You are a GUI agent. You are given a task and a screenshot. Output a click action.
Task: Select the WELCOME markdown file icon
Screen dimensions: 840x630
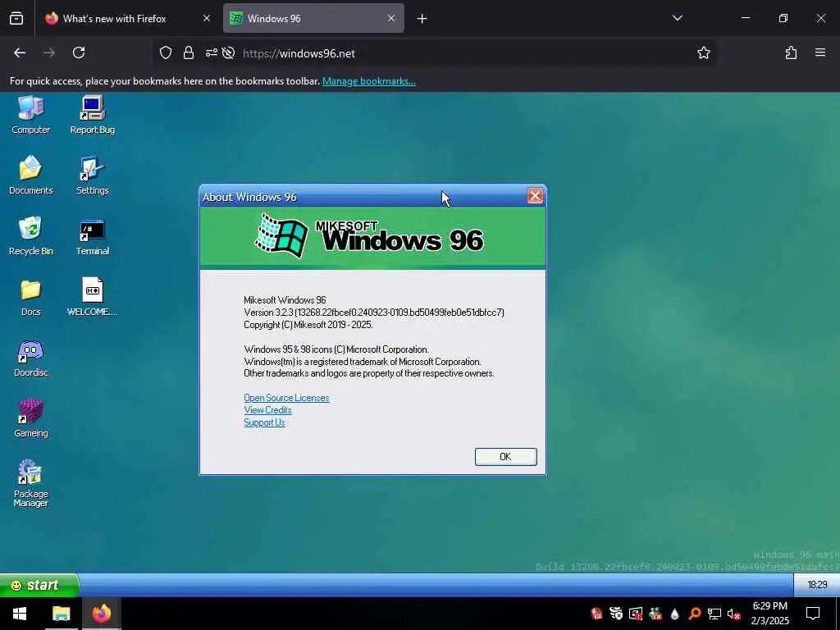coord(92,297)
